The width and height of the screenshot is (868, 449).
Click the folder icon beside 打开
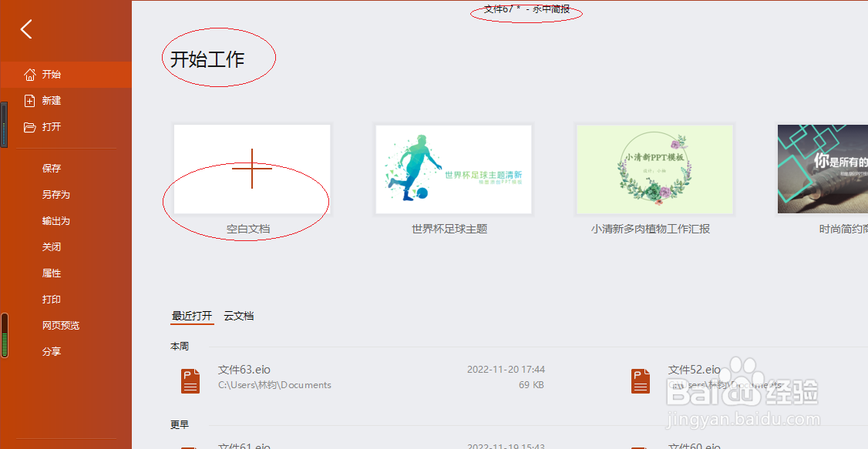30,127
